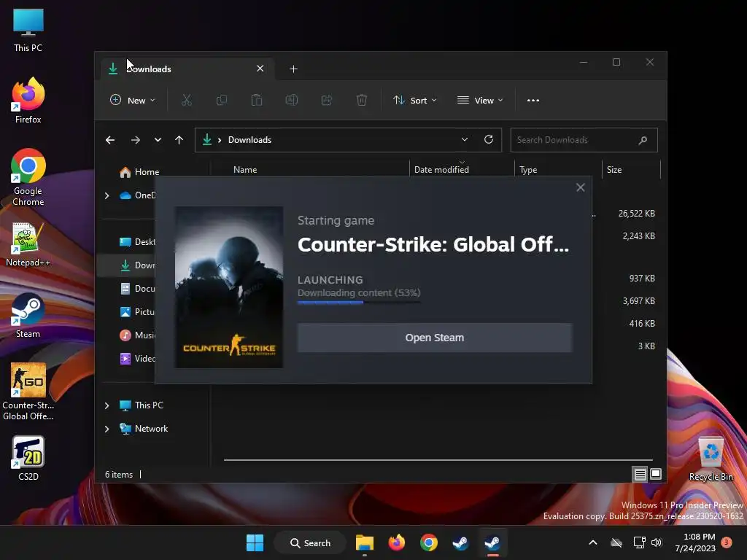This screenshot has width=747, height=560.
Task: Click the Rename icon in toolbar
Action: click(x=292, y=101)
